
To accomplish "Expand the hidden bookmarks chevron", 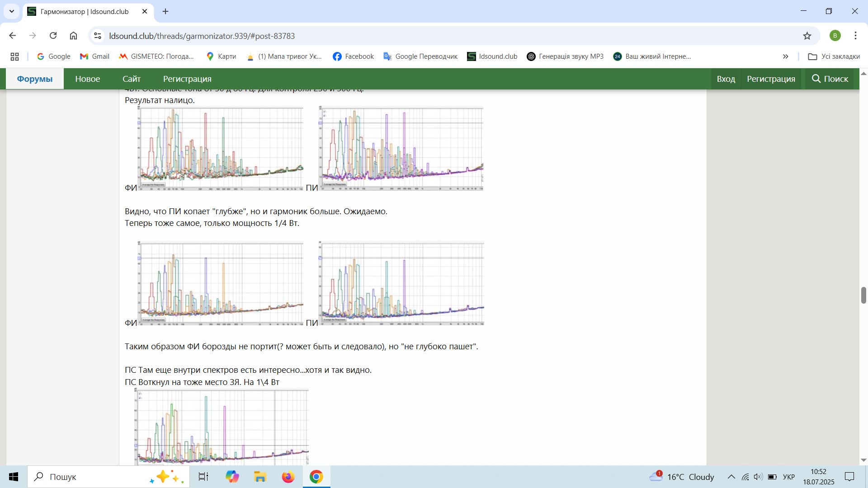I will coord(786,56).
